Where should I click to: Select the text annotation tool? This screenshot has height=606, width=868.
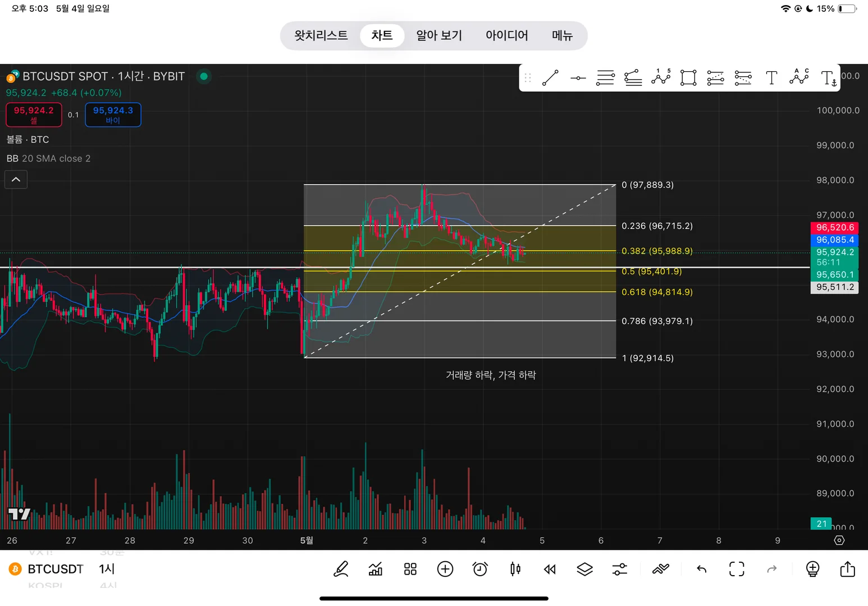771,77
